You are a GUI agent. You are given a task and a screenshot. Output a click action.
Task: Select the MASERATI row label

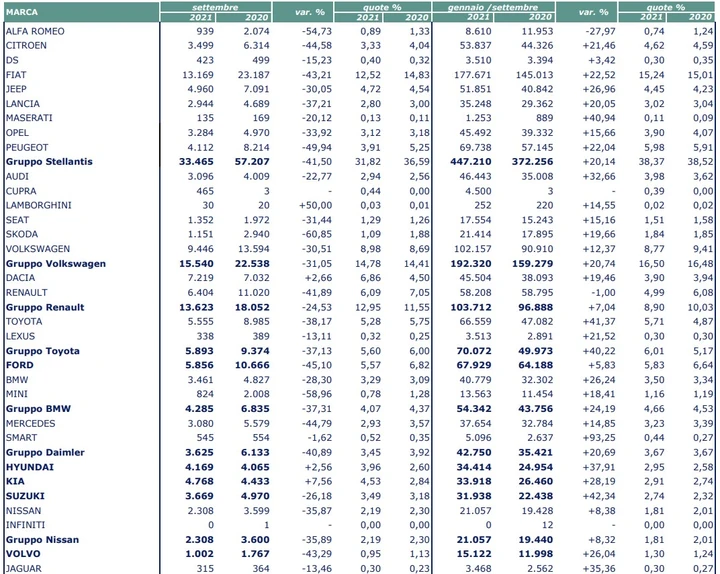tap(29, 118)
